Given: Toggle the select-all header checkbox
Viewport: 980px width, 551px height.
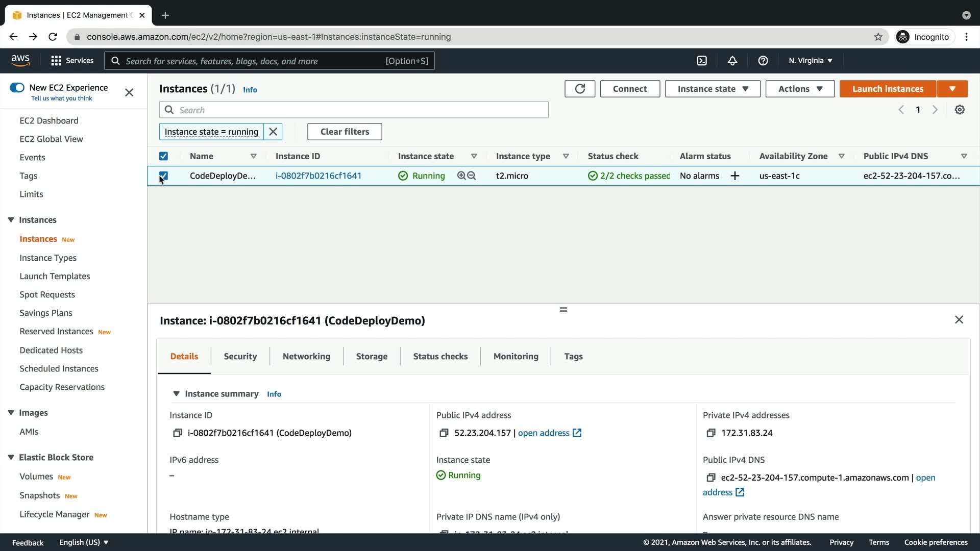Looking at the screenshot, I should [x=163, y=156].
